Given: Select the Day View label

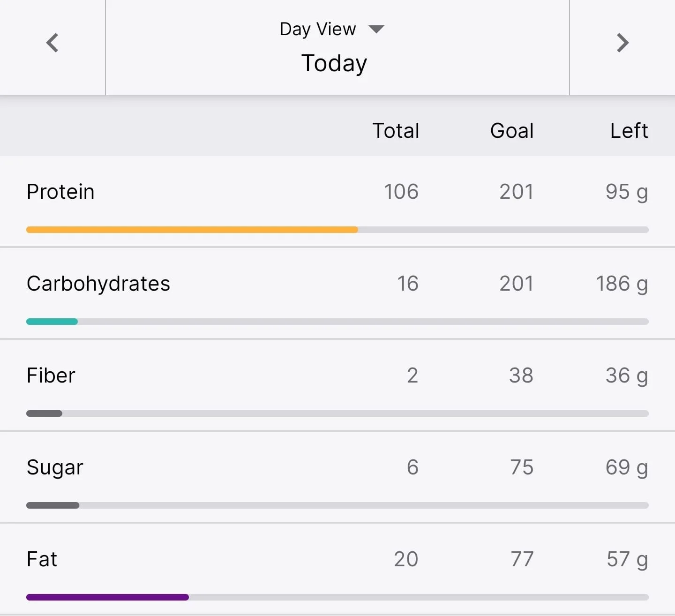Looking at the screenshot, I should click(318, 29).
